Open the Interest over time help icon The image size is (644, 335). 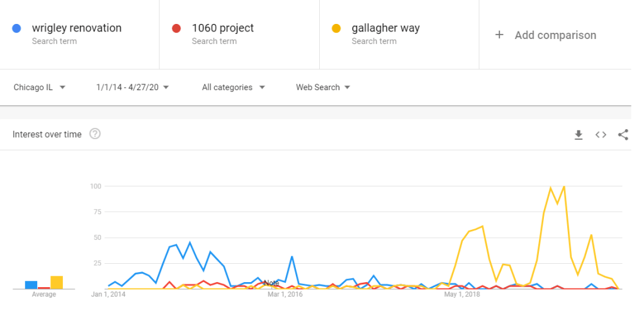(x=95, y=134)
